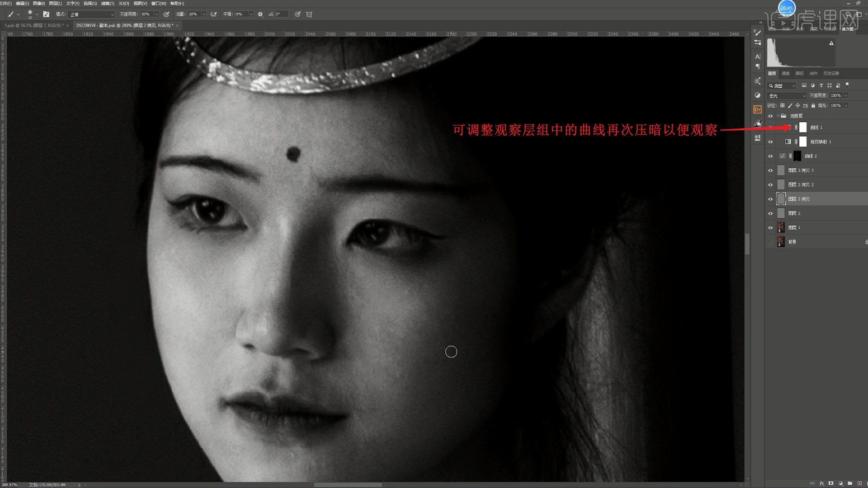Create new adjustment layer icon

[x=840, y=483]
